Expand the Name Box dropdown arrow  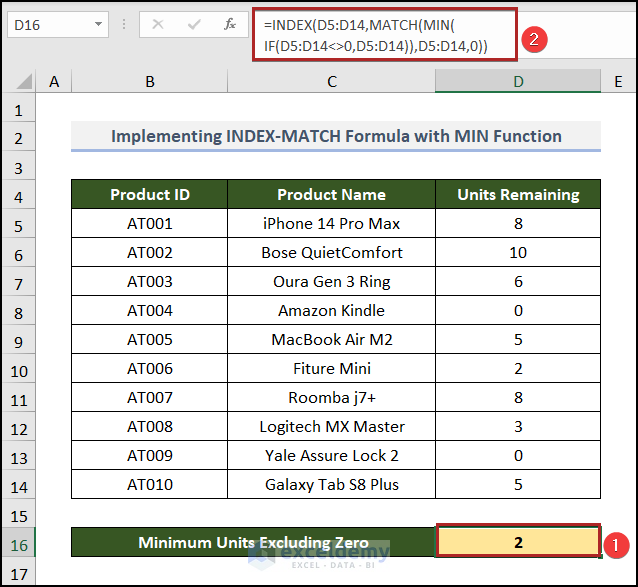click(x=98, y=24)
